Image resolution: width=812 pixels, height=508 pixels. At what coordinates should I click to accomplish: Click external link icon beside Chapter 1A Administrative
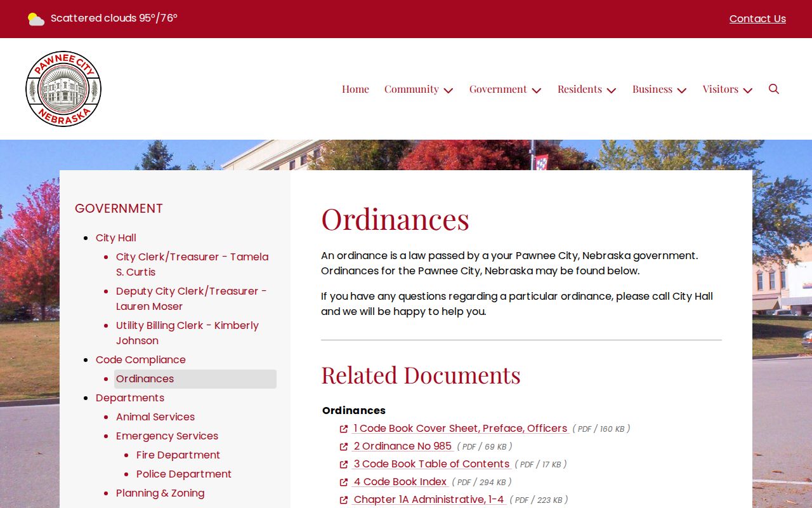344,500
